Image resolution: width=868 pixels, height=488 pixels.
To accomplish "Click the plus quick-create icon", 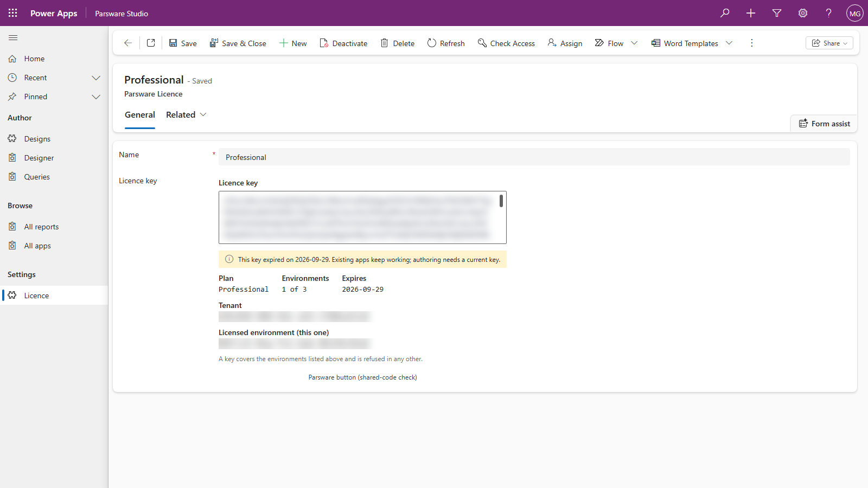I will (x=751, y=13).
